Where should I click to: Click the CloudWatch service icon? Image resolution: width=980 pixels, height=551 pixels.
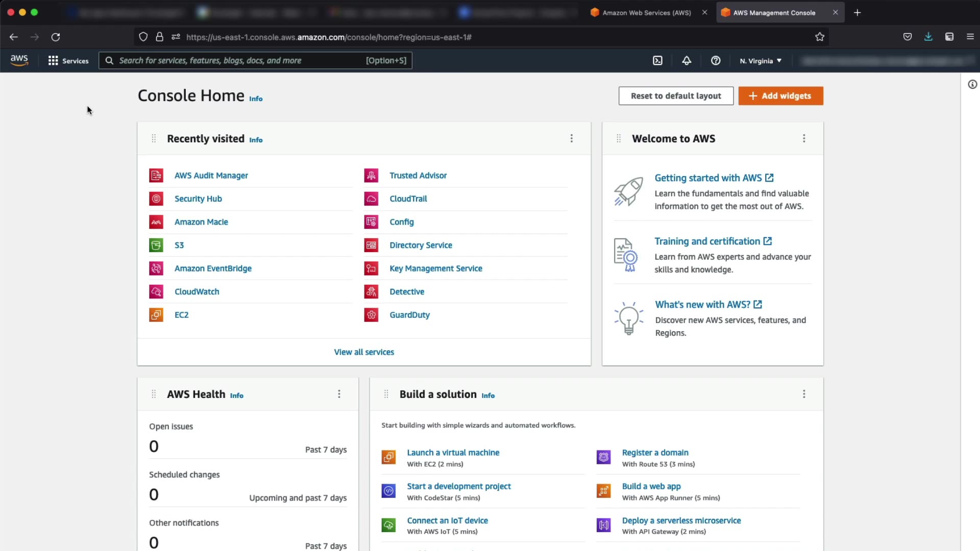[x=156, y=292]
